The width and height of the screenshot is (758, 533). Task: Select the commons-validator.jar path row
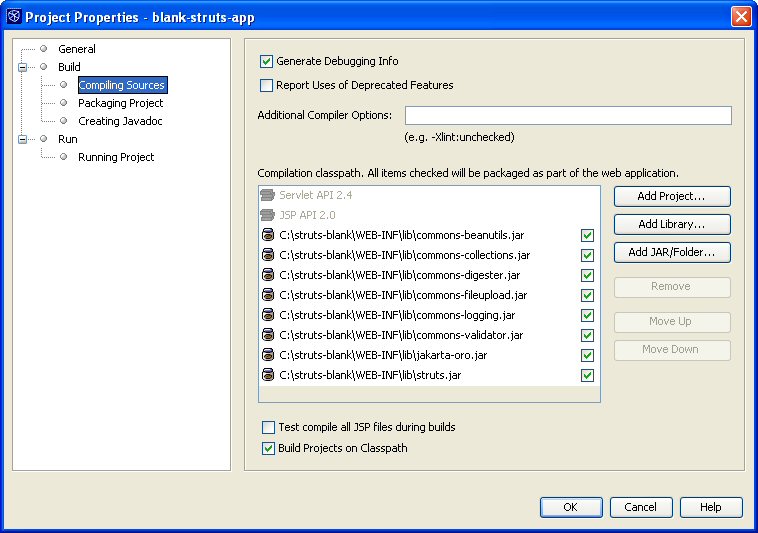coord(429,335)
